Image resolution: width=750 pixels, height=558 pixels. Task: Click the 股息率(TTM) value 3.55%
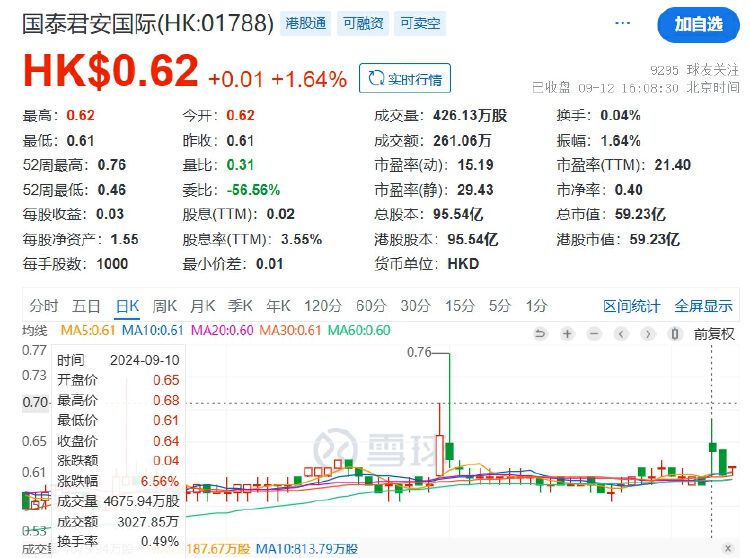(301, 239)
